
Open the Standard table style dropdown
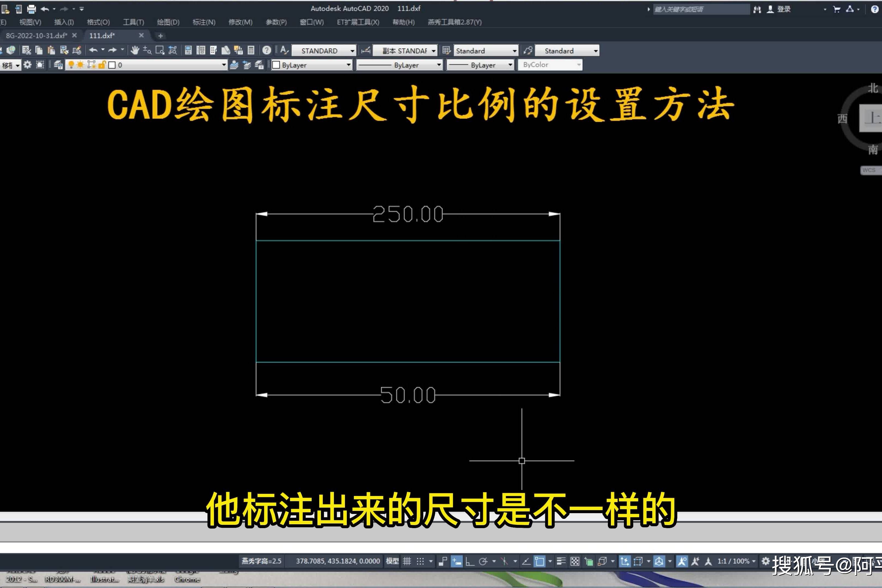point(486,51)
